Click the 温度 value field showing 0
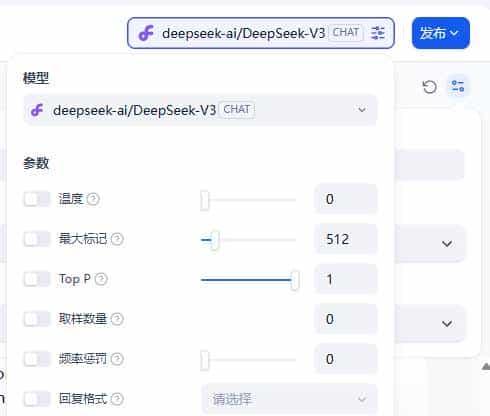Screen dimensions: 490x416 tap(346, 199)
